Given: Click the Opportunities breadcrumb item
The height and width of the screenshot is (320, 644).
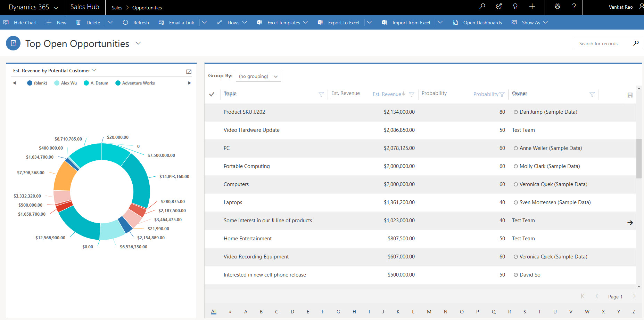Looking at the screenshot, I should click(147, 8).
